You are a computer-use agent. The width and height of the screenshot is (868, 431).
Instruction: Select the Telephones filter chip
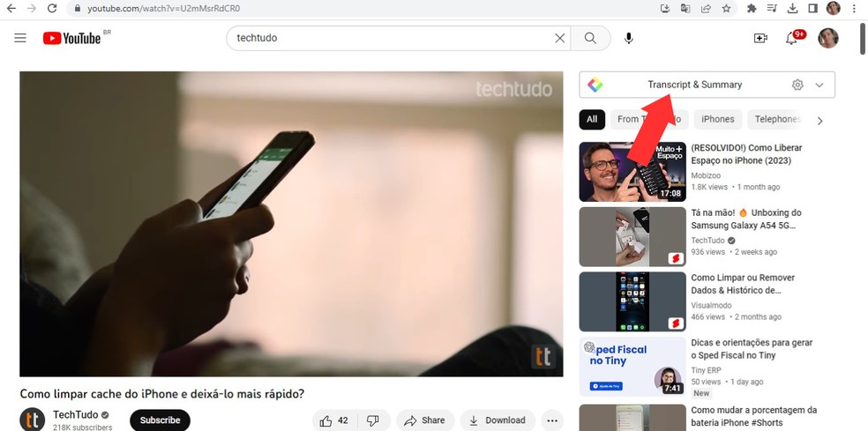775,119
